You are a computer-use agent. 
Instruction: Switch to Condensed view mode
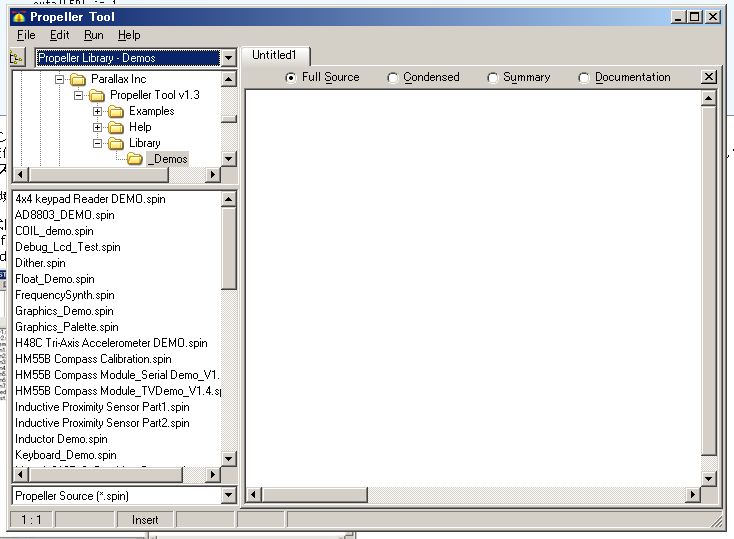(392, 77)
